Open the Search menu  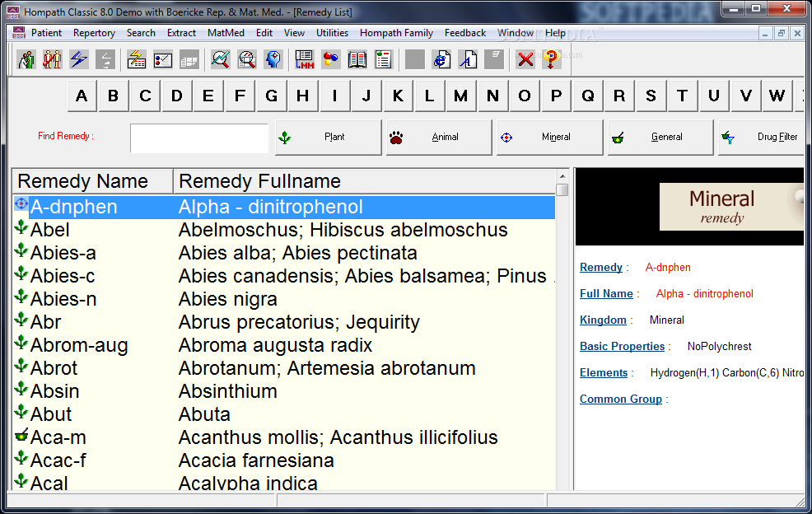(x=141, y=33)
